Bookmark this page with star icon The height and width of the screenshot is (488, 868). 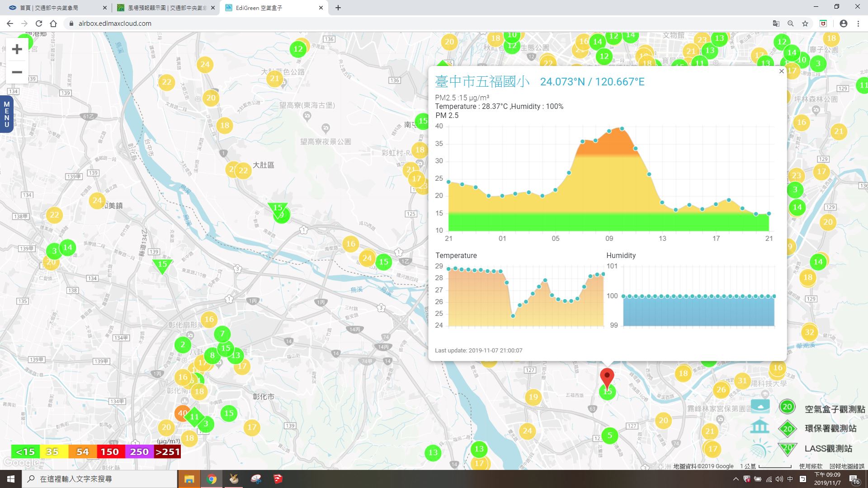point(805,23)
